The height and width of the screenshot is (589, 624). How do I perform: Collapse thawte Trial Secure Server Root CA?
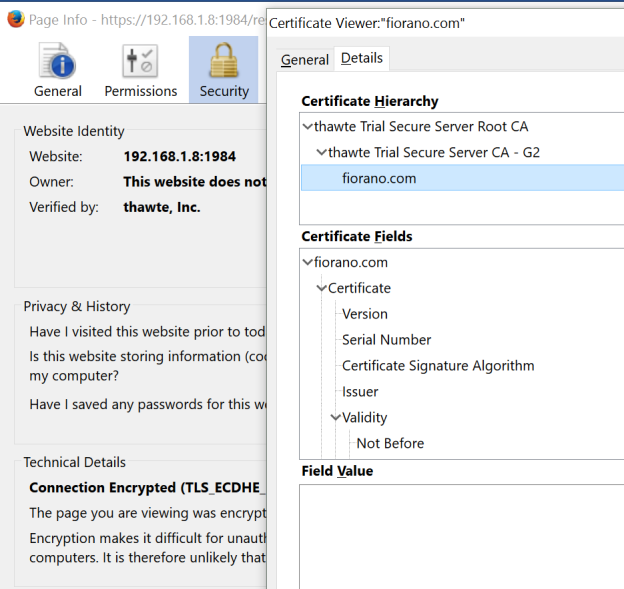pyautogui.click(x=308, y=127)
